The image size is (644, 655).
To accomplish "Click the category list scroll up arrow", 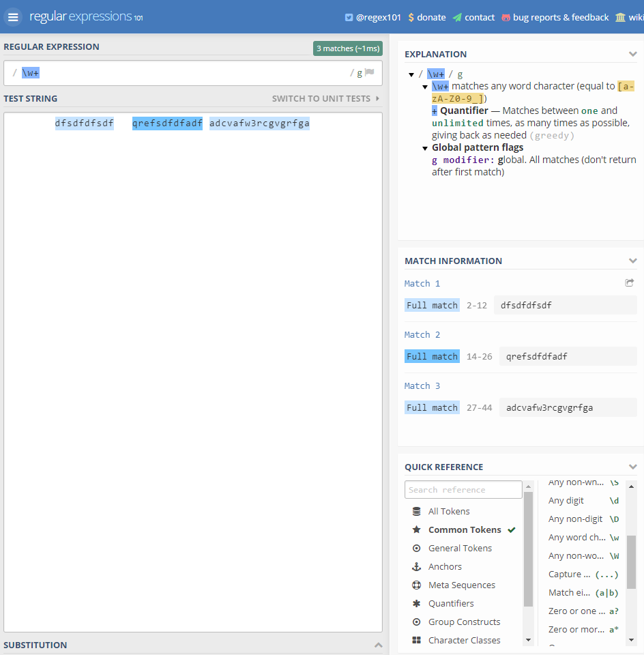I will click(528, 486).
